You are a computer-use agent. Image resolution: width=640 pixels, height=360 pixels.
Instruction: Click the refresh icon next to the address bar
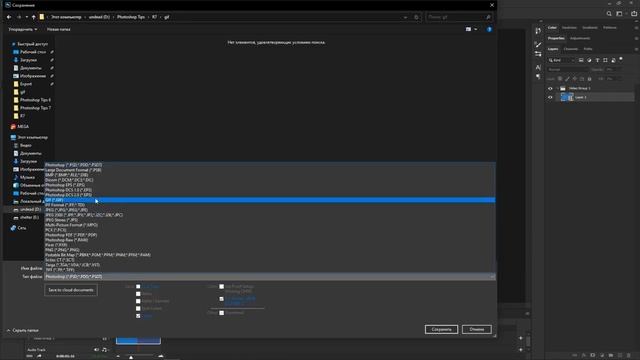[416, 17]
